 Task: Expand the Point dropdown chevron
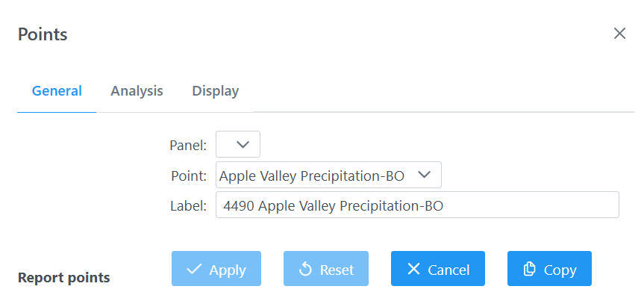pyautogui.click(x=424, y=175)
